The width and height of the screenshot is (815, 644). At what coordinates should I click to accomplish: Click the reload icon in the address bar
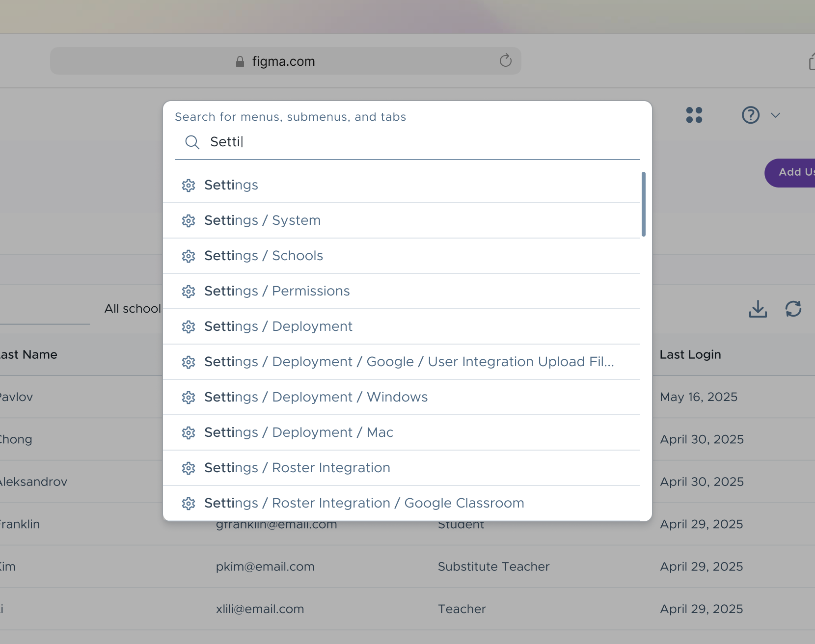[506, 61]
